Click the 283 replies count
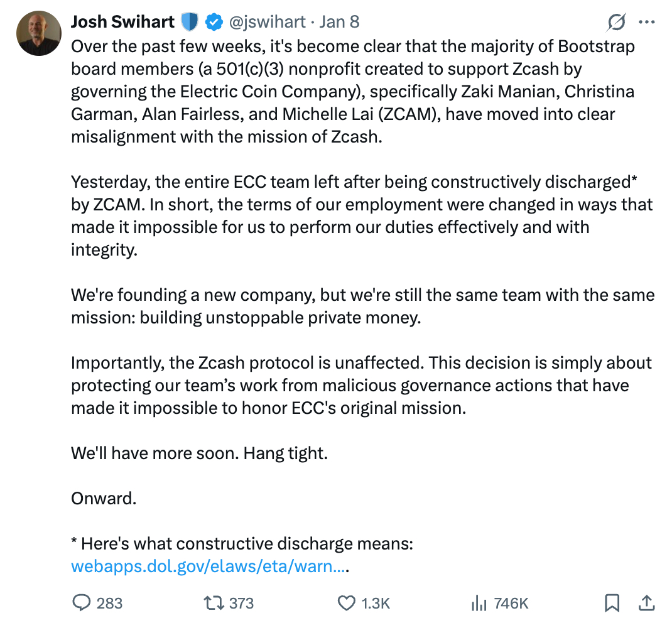 click(x=109, y=604)
